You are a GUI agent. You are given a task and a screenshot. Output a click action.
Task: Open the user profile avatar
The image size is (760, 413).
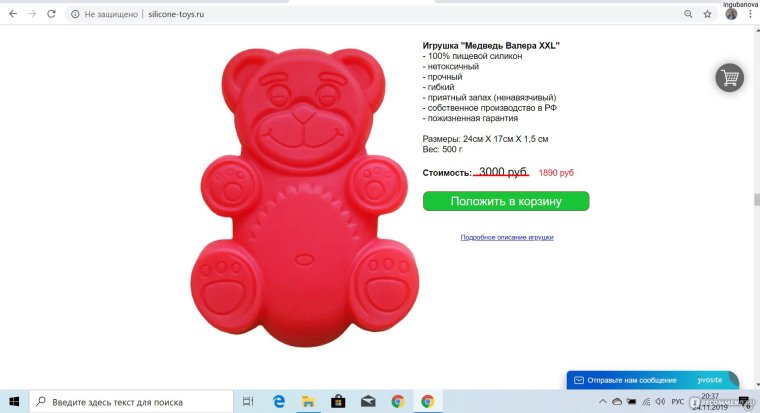pos(731,14)
